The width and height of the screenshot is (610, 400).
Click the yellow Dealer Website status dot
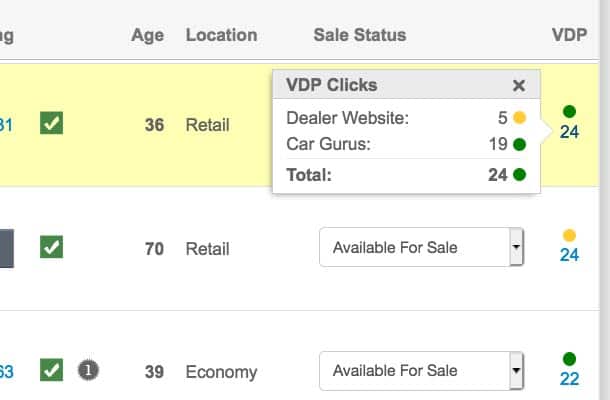pos(520,118)
